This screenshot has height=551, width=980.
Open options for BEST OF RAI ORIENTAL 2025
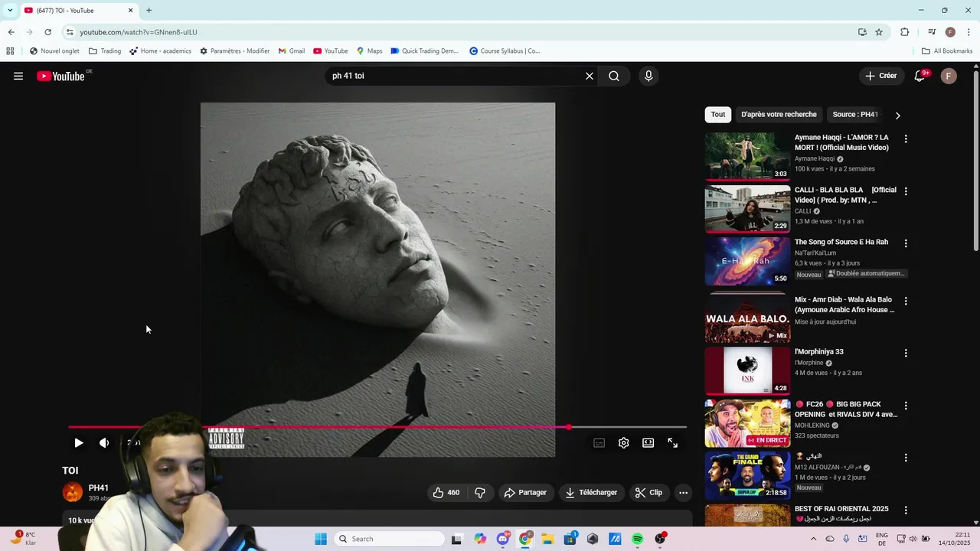click(x=906, y=510)
